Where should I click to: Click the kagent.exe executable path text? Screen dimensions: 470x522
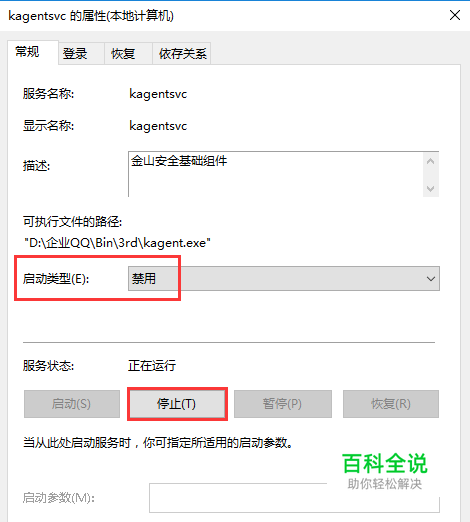click(117, 243)
